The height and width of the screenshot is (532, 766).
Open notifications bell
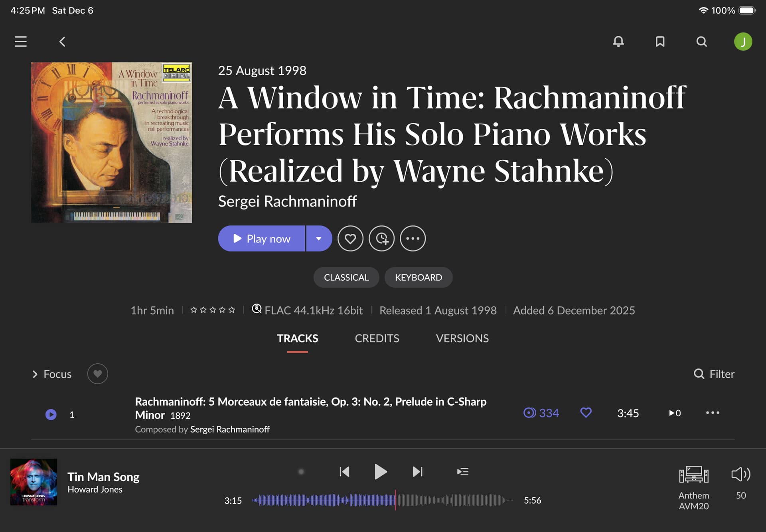click(618, 41)
